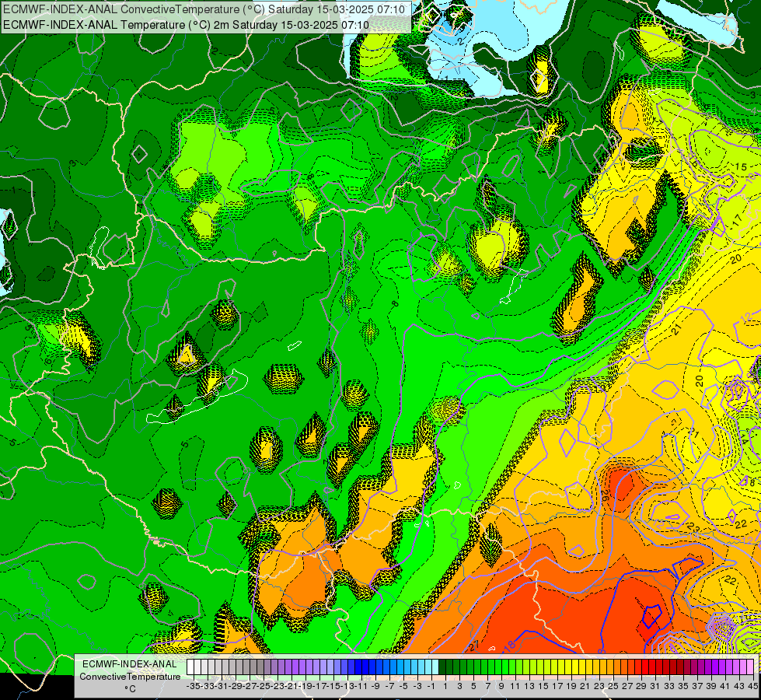Click the 31 legend tick label
Viewport: 761px width, 700px height.
coord(655,687)
